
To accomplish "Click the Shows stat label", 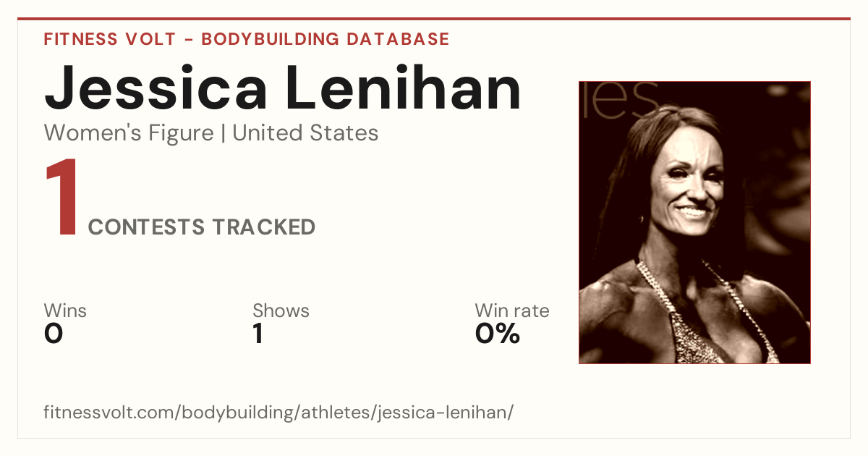I will pyautogui.click(x=281, y=311).
